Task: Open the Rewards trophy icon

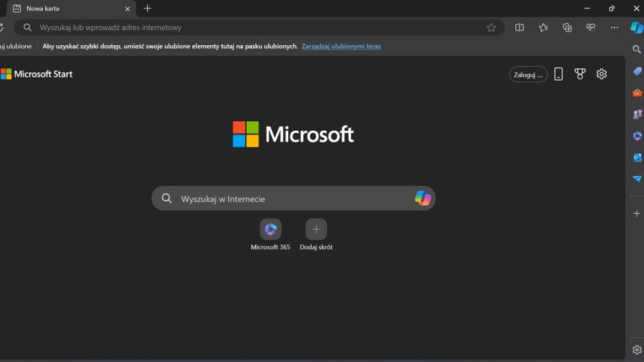Action: (580, 74)
